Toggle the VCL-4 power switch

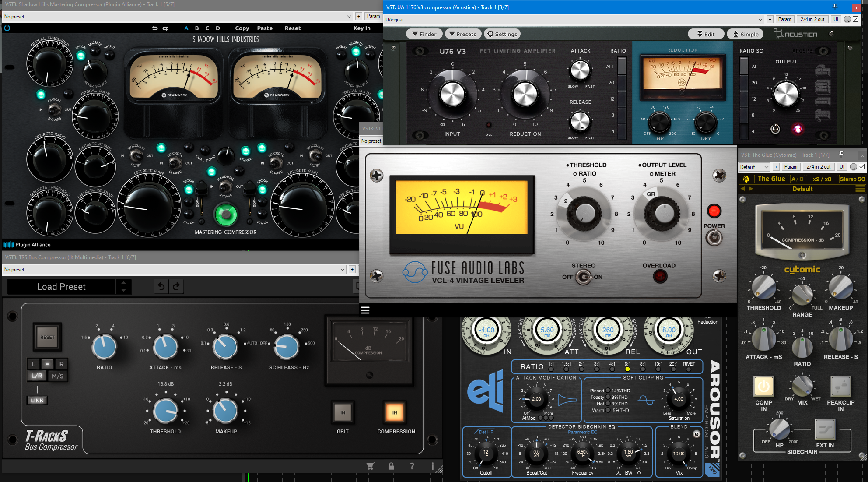tap(714, 238)
